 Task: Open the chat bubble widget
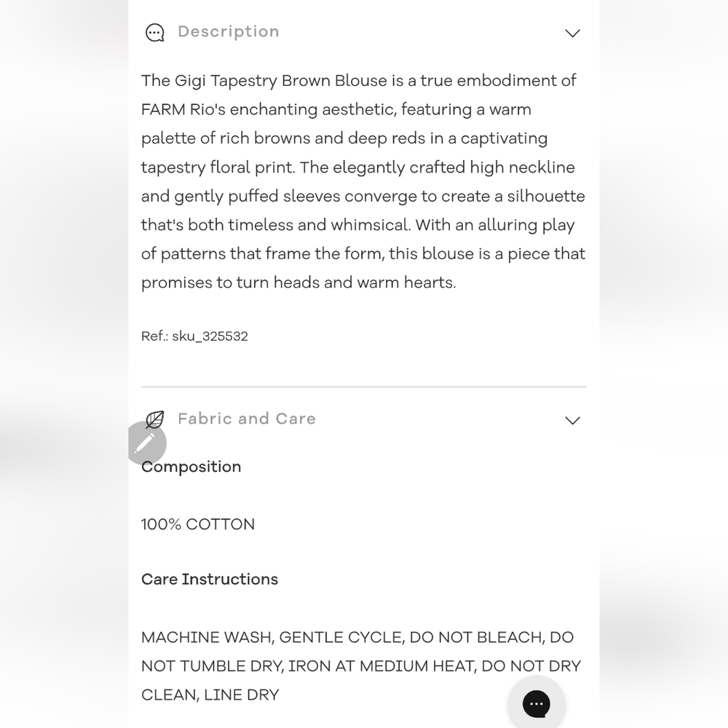[x=537, y=703]
